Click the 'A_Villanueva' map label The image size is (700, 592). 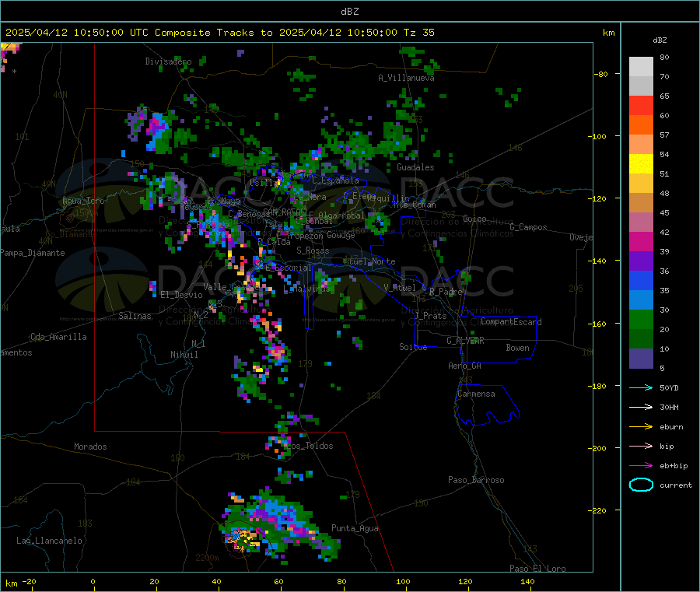tap(406, 78)
